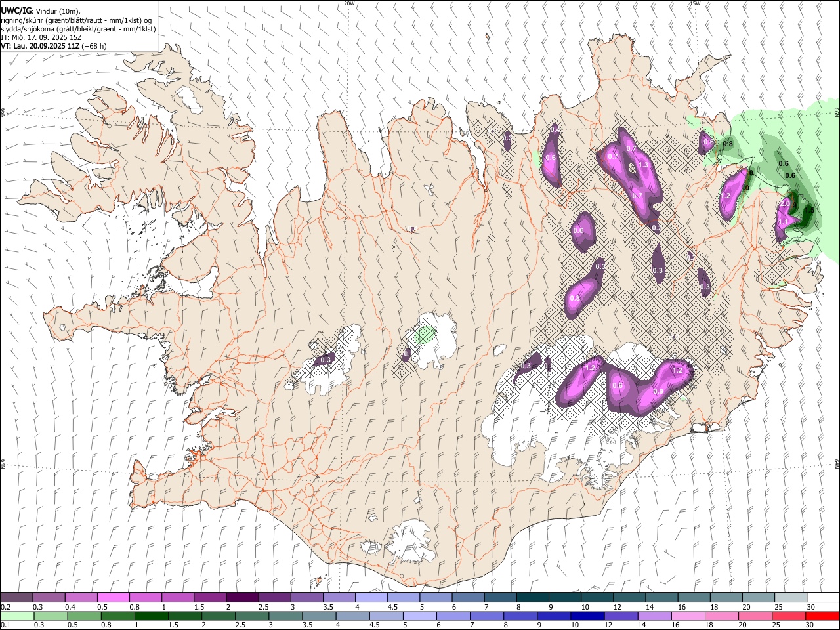Click the pure red swatch after 30 in lower legend row
840x630 pixels.
click(822, 616)
